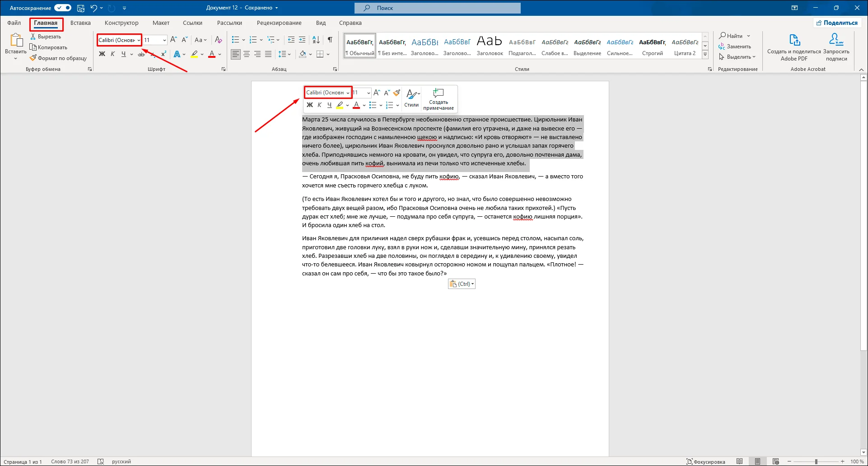Open the Файл menu

(14, 23)
